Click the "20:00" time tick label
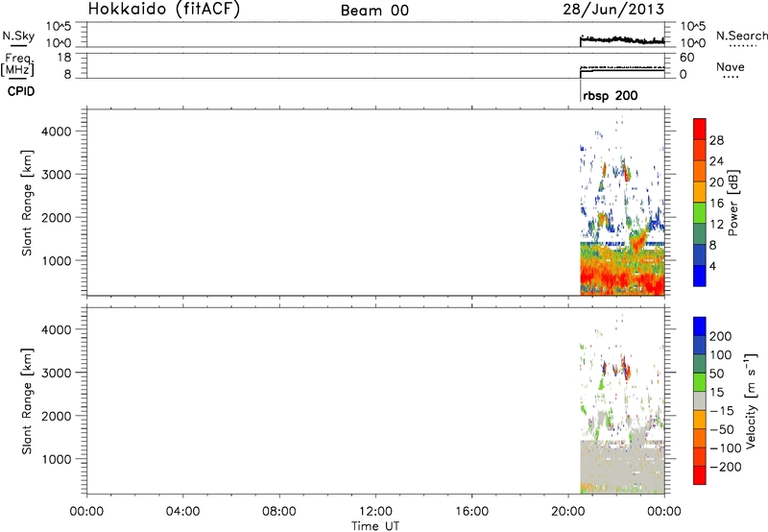Screen dimensions: 768x532 point(567,512)
